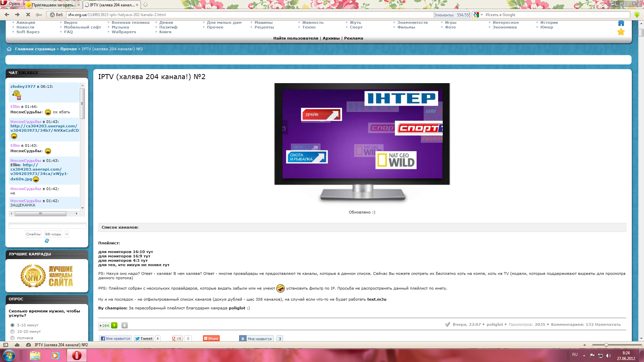Open the Архивы link

[331, 38]
